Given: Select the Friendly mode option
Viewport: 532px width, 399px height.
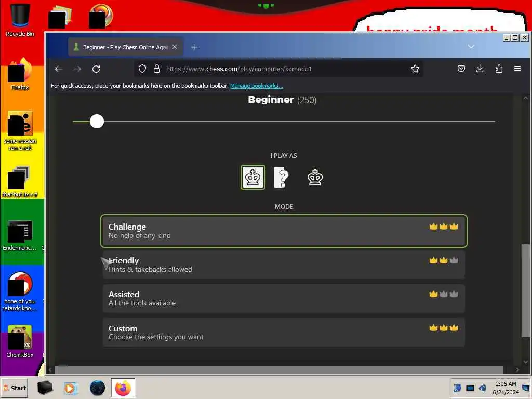Looking at the screenshot, I should [284, 264].
